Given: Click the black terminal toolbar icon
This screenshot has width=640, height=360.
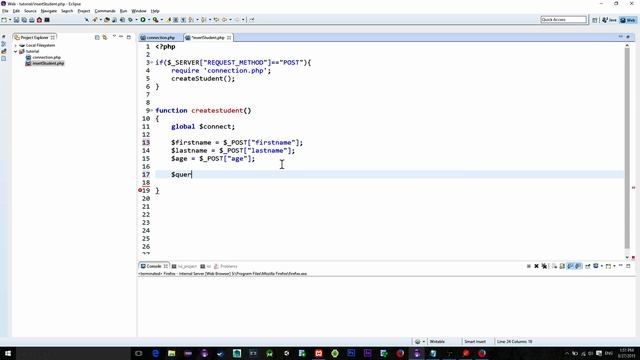Looking at the screenshot, I should pos(47,20).
